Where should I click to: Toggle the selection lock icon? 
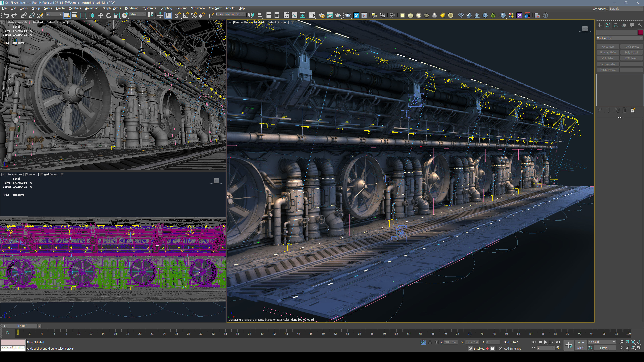click(430, 342)
